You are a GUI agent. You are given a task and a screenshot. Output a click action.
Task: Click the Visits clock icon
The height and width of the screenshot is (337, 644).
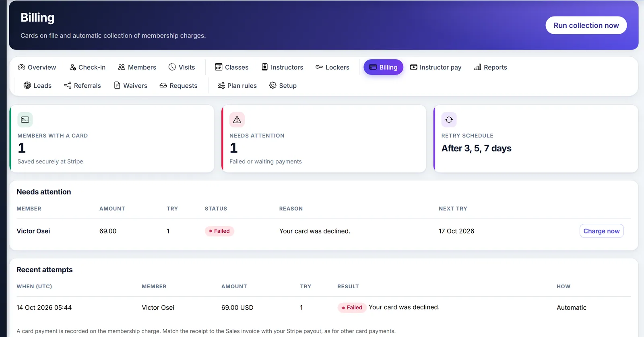pyautogui.click(x=172, y=67)
